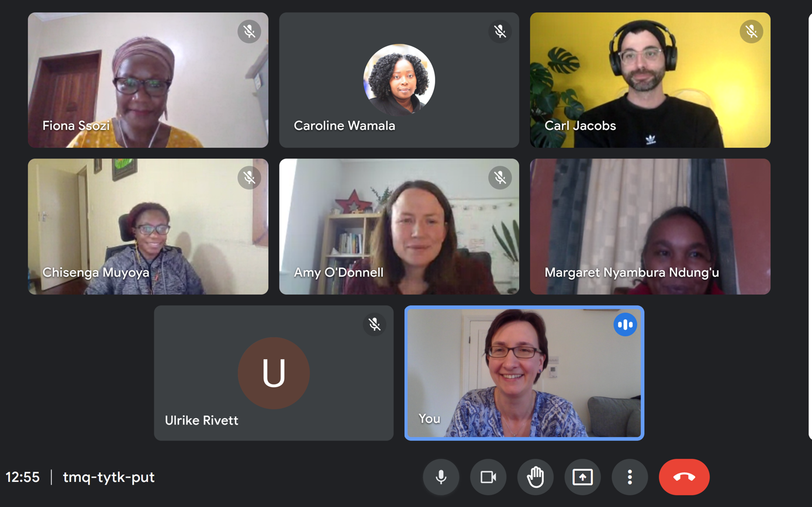Turn off your camera using the video button
The image size is (812, 507).
488,477
